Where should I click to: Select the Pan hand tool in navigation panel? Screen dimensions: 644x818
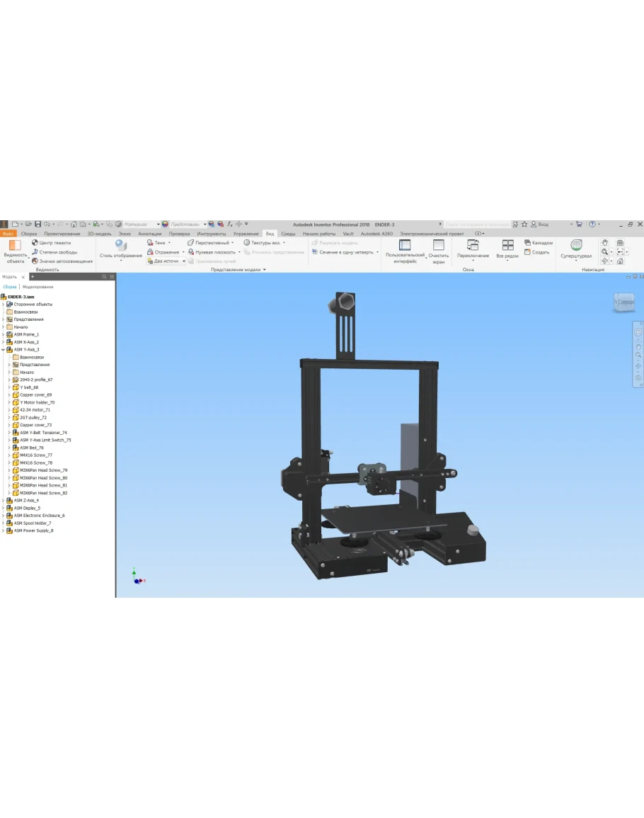(x=604, y=243)
